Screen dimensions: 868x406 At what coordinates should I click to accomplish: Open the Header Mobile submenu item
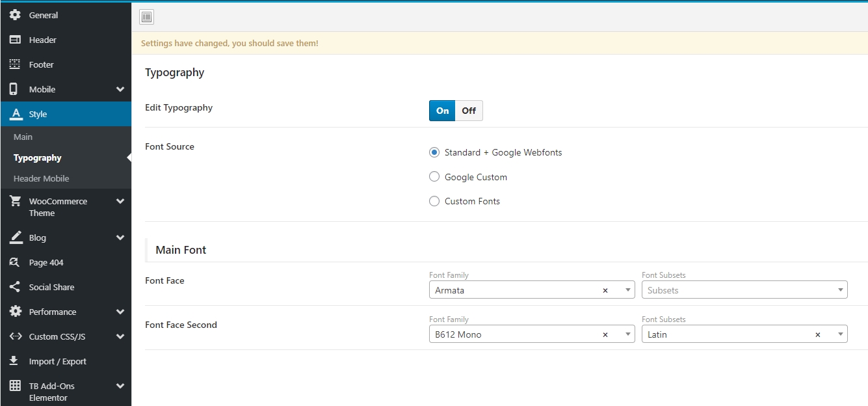[41, 178]
